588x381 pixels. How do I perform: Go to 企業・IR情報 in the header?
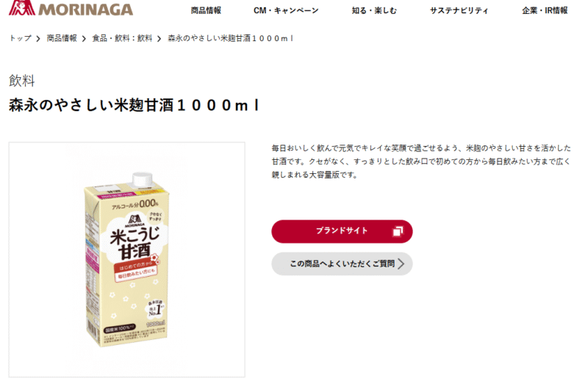(545, 10)
